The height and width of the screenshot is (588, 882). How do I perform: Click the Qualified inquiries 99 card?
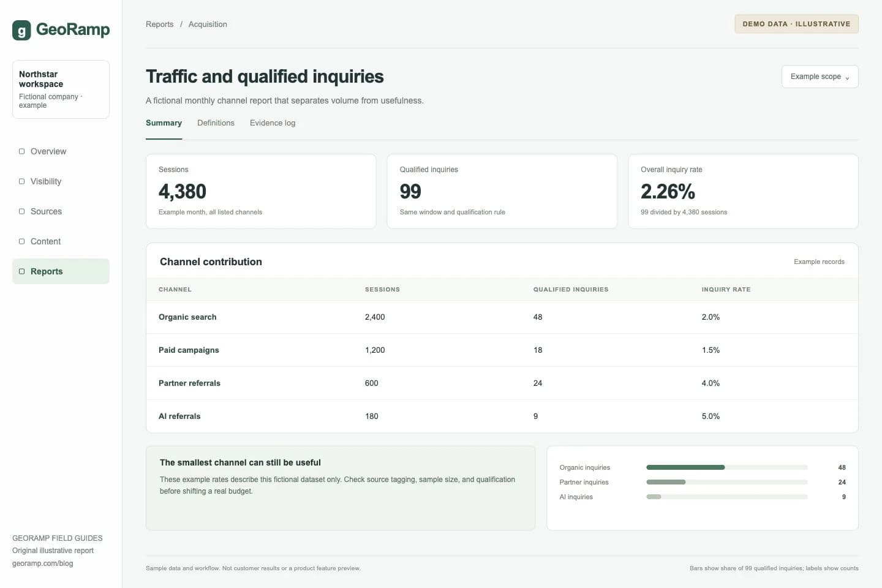pyautogui.click(x=502, y=192)
